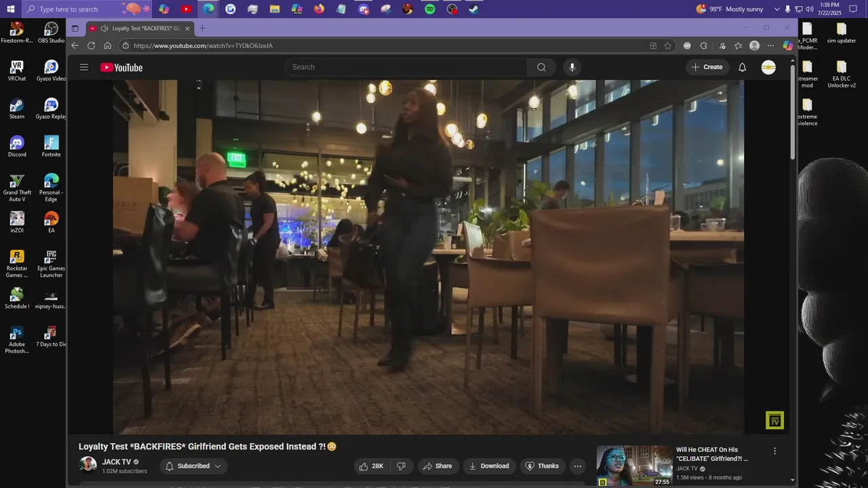
Task: Open Spotify from the taskbar
Action: tap(430, 9)
